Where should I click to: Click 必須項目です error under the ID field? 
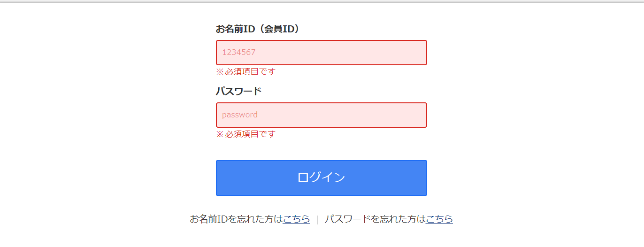tap(250, 72)
